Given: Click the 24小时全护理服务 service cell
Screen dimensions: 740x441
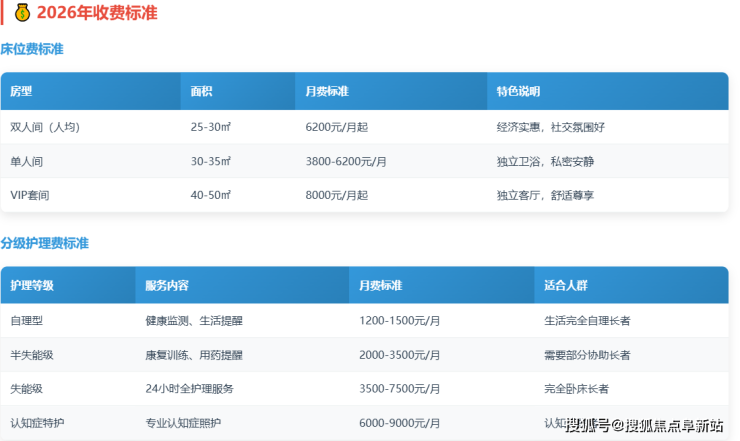Looking at the screenshot, I should pos(191,389).
